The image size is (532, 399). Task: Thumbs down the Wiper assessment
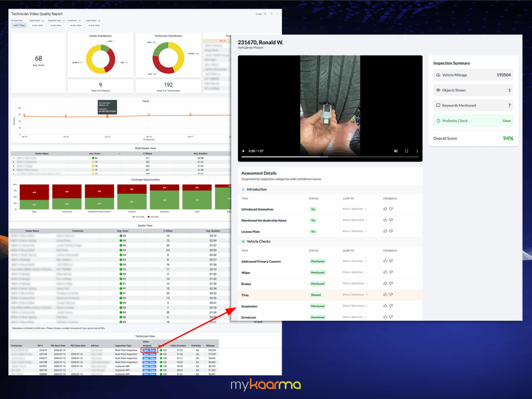[x=391, y=272]
